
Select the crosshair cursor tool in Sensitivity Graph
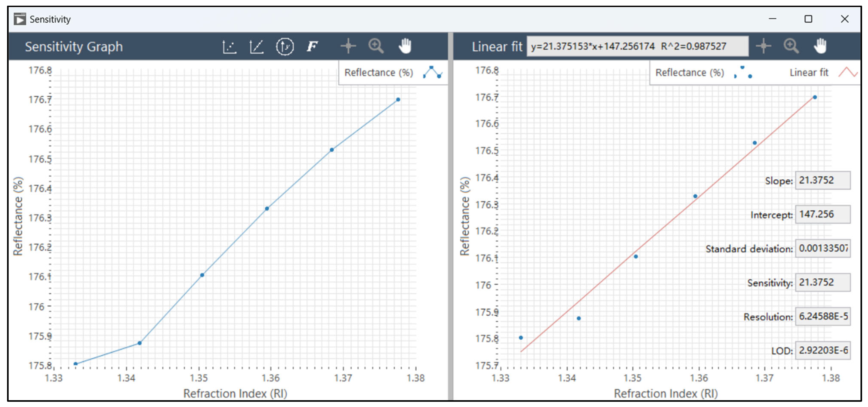pos(348,46)
